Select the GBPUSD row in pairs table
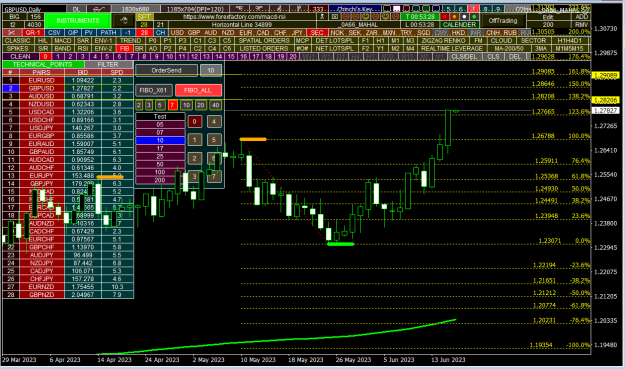 (x=68, y=88)
